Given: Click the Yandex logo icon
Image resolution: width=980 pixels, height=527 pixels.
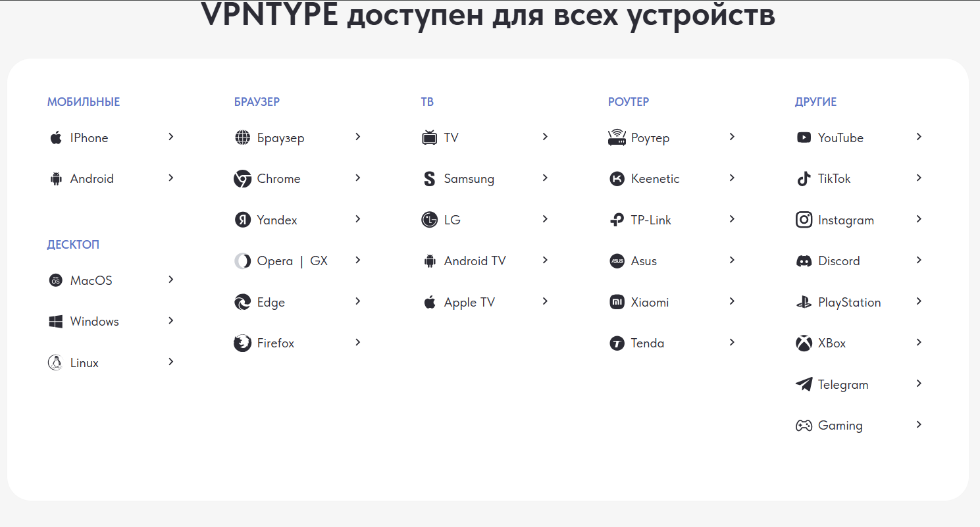Looking at the screenshot, I should click(x=243, y=220).
